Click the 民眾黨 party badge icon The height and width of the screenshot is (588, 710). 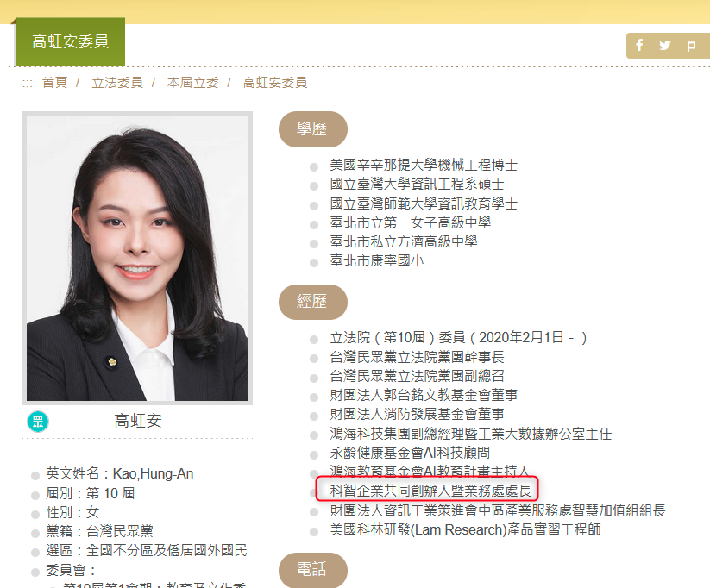[38, 422]
